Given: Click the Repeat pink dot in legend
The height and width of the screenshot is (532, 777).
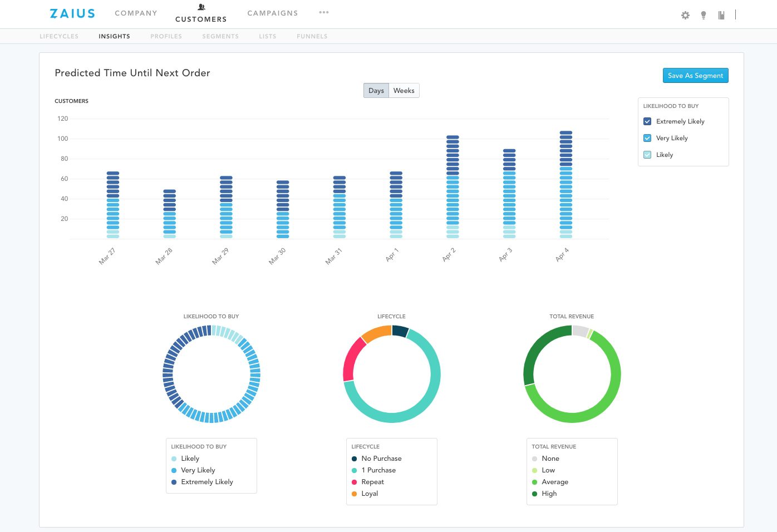Looking at the screenshot, I should pyautogui.click(x=355, y=482).
